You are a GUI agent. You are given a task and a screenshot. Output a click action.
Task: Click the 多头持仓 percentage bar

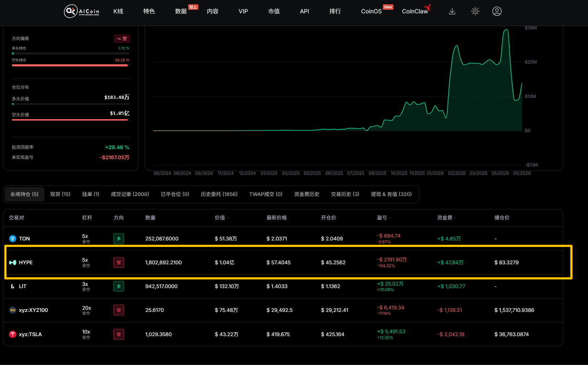(71, 53)
